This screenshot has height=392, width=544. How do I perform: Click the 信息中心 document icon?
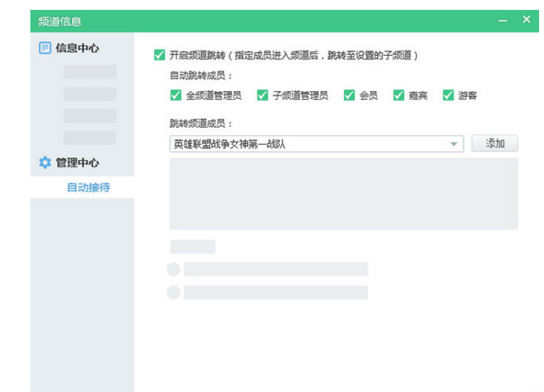(x=45, y=48)
